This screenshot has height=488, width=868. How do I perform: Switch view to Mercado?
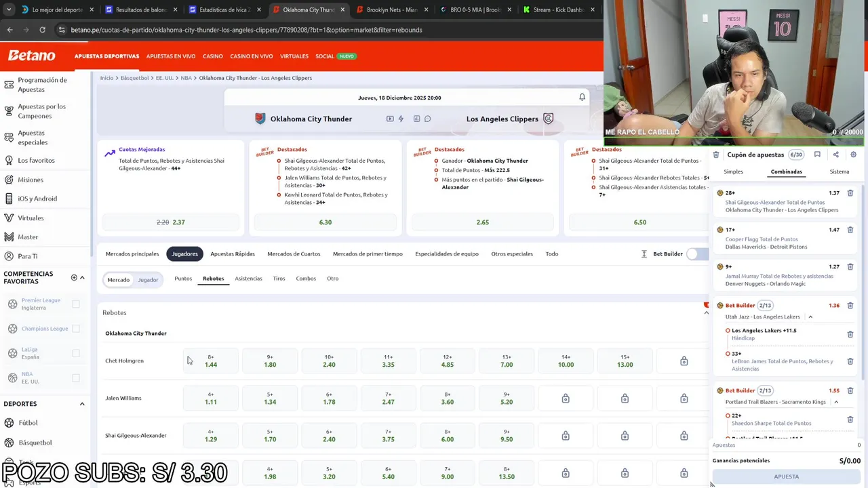point(118,280)
